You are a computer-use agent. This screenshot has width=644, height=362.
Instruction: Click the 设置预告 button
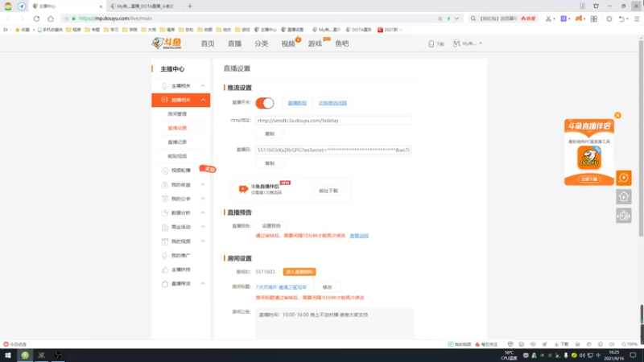pyautogui.click(x=271, y=226)
